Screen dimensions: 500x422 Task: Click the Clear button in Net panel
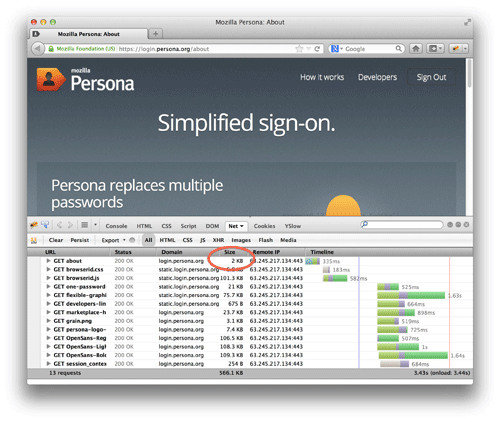(x=56, y=240)
